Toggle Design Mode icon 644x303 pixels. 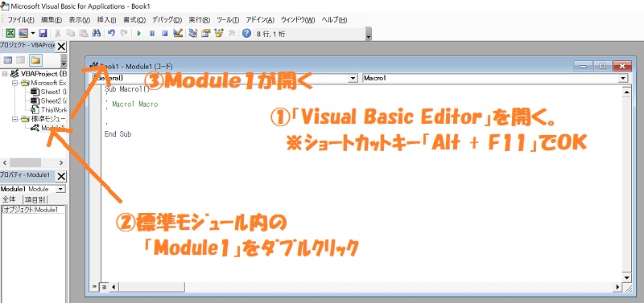[x=178, y=33]
